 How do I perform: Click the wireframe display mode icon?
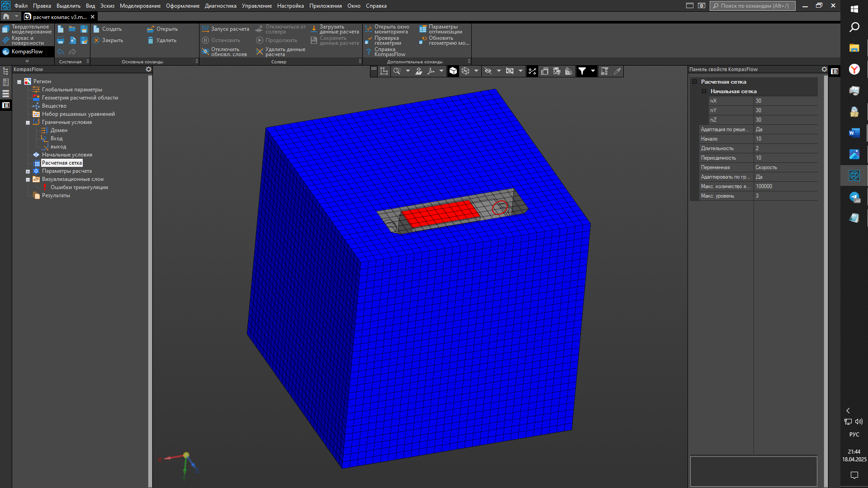[x=465, y=71]
